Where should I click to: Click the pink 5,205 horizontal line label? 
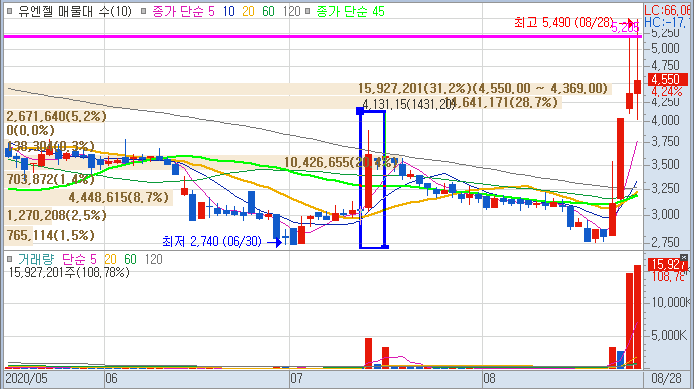[x=625, y=28]
